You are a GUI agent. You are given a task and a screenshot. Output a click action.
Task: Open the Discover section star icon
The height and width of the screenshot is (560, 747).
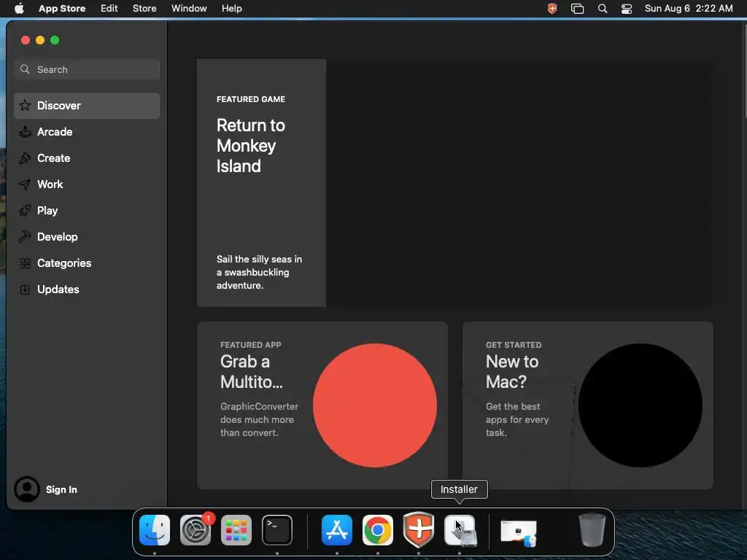[26, 105]
